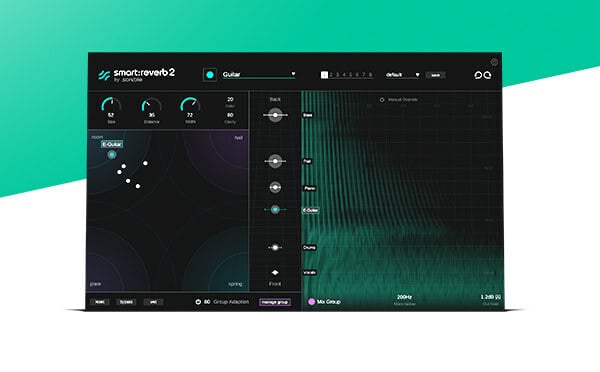Click the Width knob

point(190,105)
